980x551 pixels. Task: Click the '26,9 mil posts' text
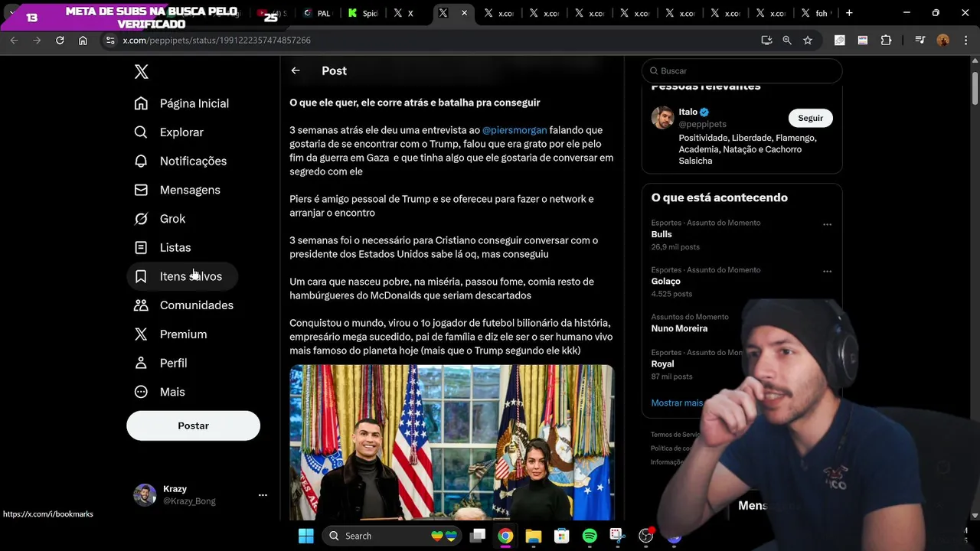point(675,247)
